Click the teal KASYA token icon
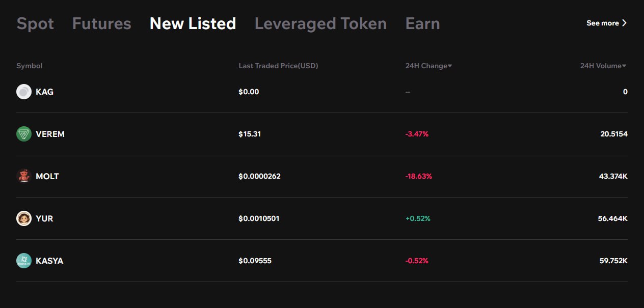 (x=24, y=261)
